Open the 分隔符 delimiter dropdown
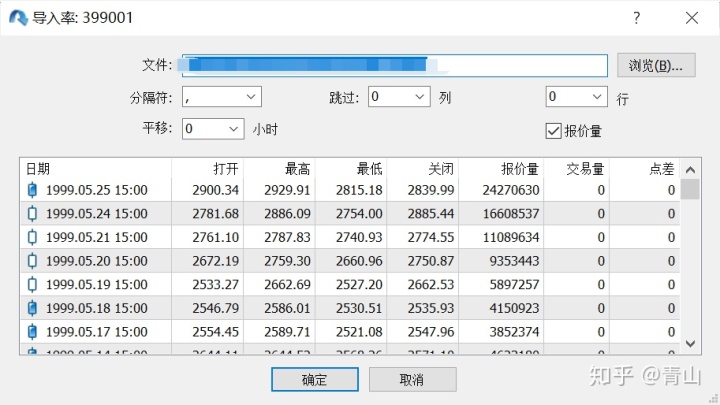The width and height of the screenshot is (720, 405). coord(222,97)
